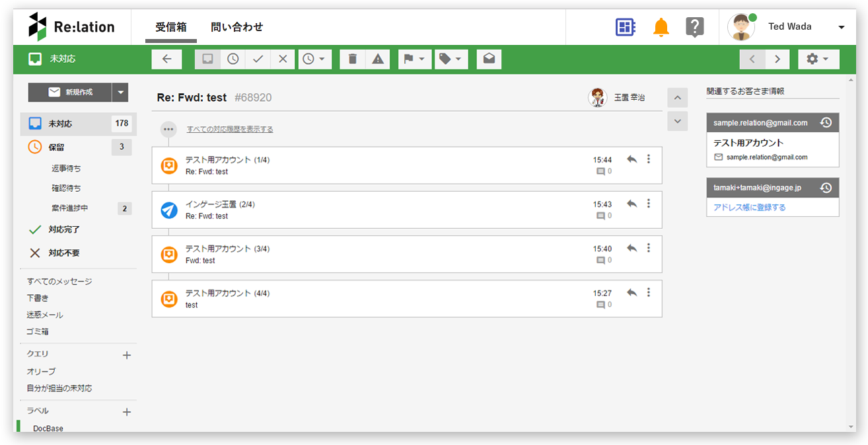This screenshot has height=445, width=868.
Task: Open the flag dropdown in toolbar
Action: (414, 59)
